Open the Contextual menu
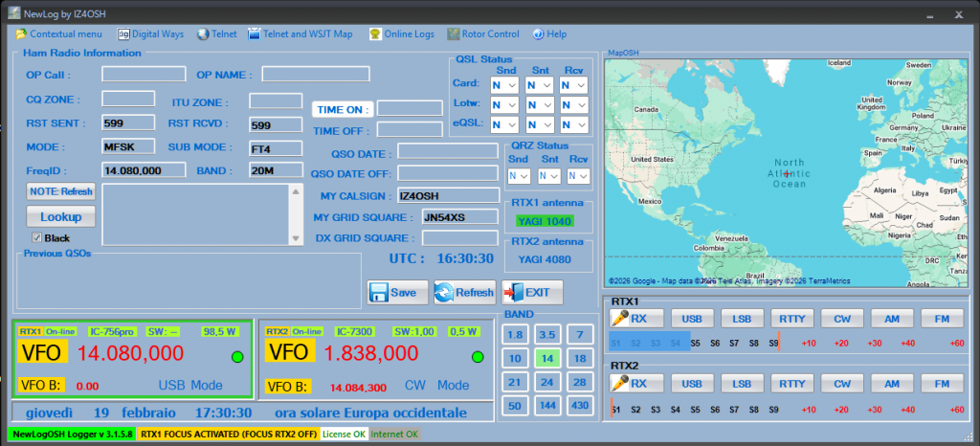The height and width of the screenshot is (446, 980). (x=57, y=34)
